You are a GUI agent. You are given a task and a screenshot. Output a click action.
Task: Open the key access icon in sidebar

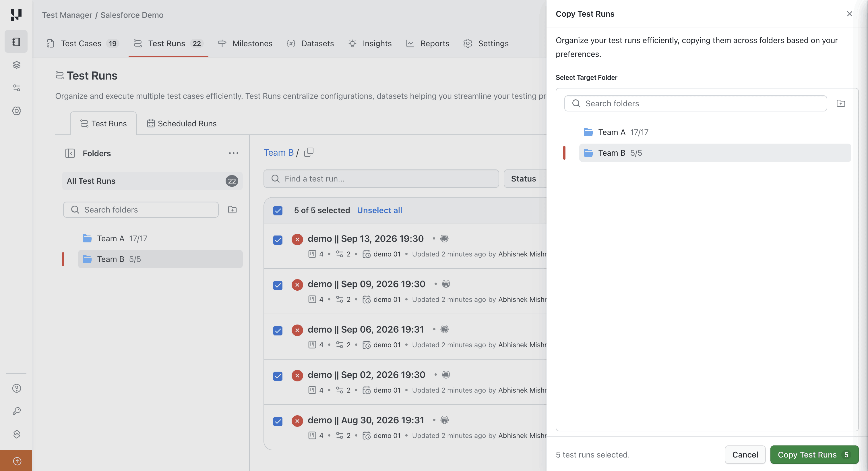tap(17, 411)
